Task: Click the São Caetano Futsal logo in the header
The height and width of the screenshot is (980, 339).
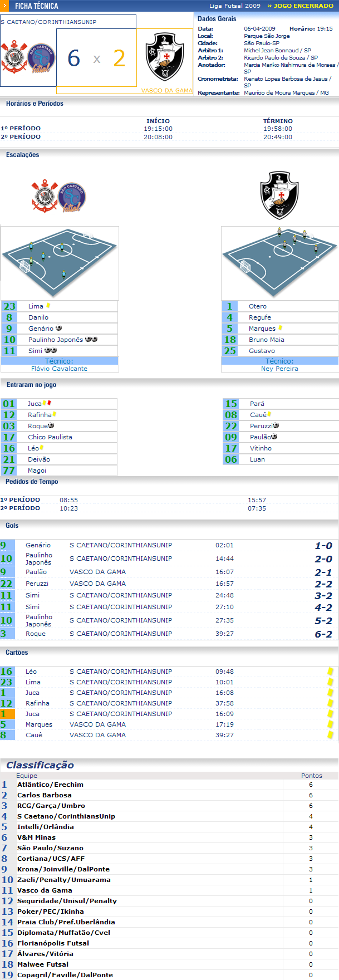Action: (41, 58)
